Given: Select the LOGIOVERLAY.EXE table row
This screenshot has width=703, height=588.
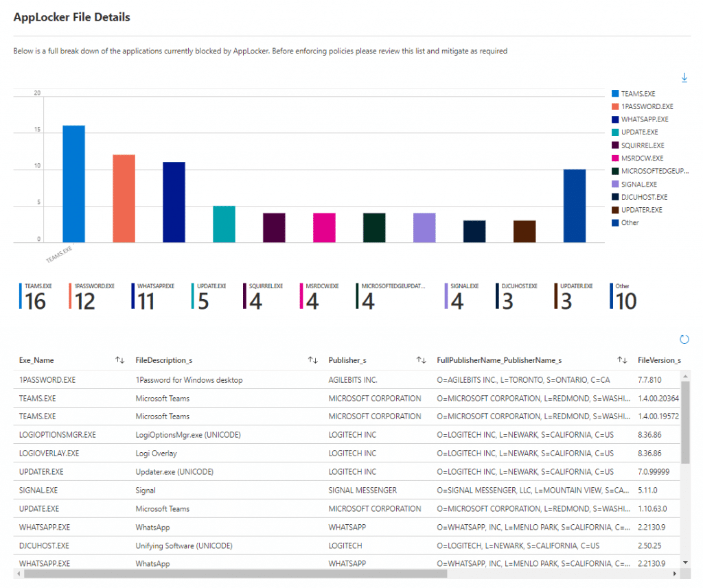Looking at the screenshot, I should pyautogui.click(x=347, y=453).
